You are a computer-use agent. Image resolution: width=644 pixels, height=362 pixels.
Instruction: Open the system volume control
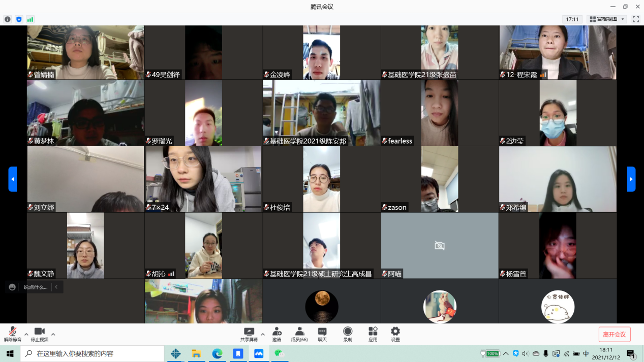point(526,353)
